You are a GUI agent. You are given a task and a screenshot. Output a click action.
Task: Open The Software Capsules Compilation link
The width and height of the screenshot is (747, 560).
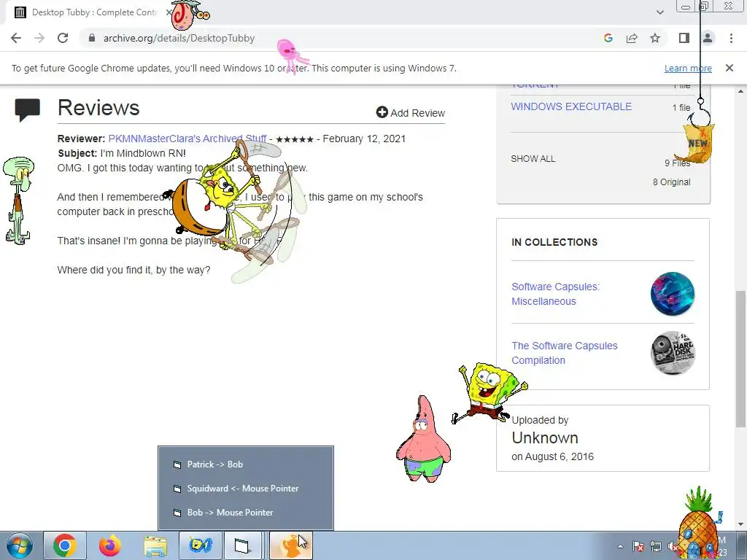coord(565,353)
